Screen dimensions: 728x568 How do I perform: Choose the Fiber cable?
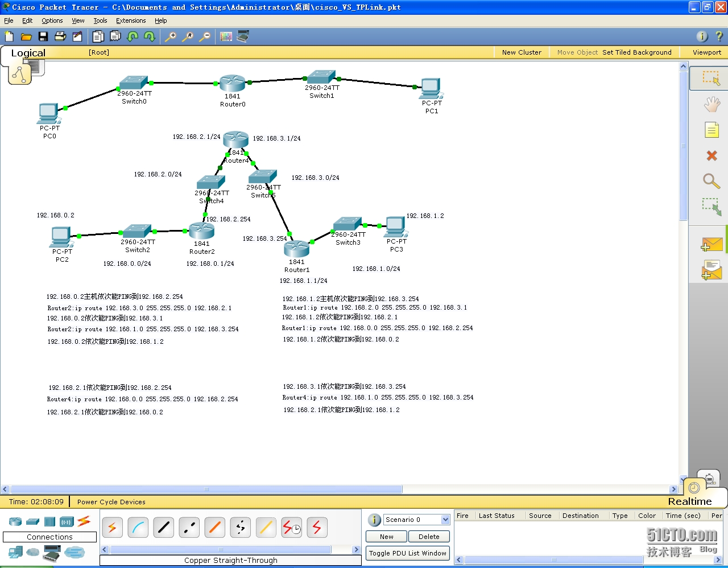[x=214, y=528]
